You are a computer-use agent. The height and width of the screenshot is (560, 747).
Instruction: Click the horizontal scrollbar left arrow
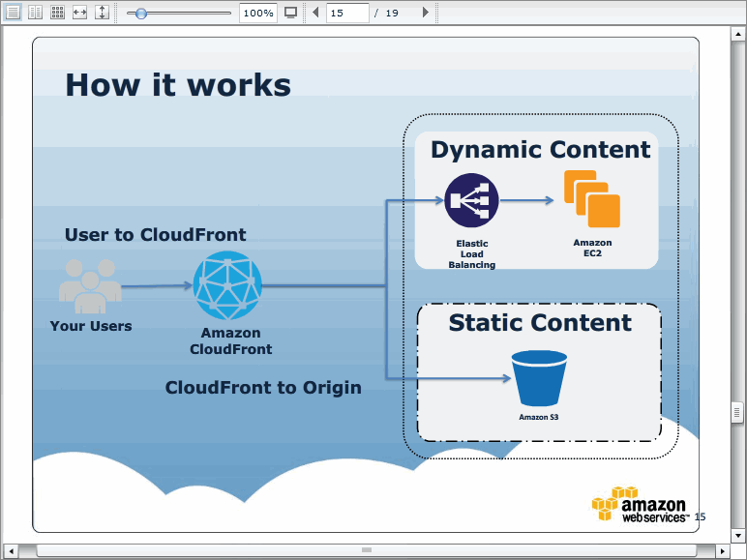coord(11,551)
